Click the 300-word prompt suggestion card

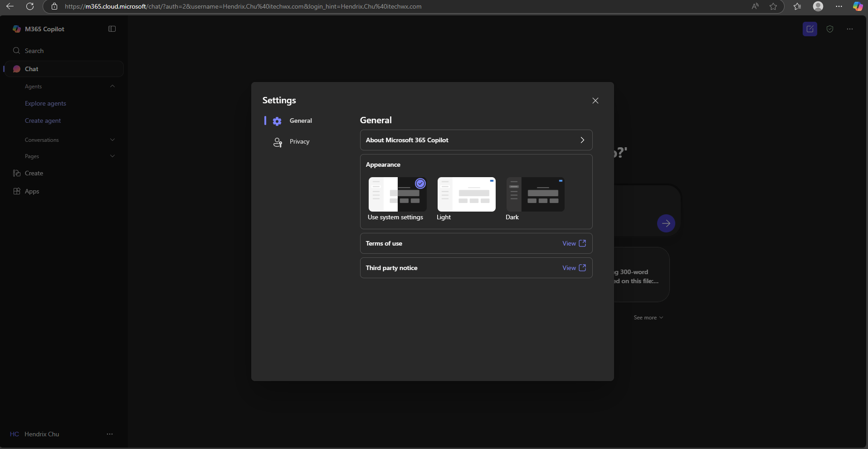[x=642, y=275]
